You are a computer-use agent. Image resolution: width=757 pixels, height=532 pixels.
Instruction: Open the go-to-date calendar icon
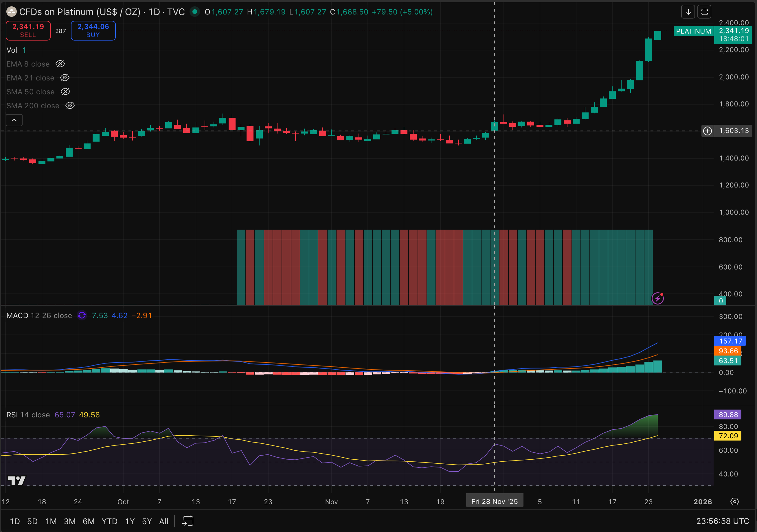[188, 521]
